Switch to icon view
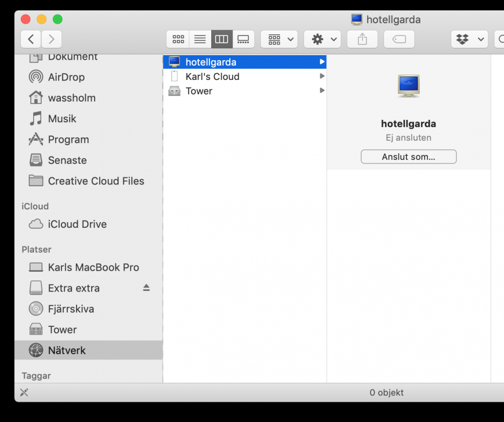Viewport: 504px width, 422px height. [178, 39]
